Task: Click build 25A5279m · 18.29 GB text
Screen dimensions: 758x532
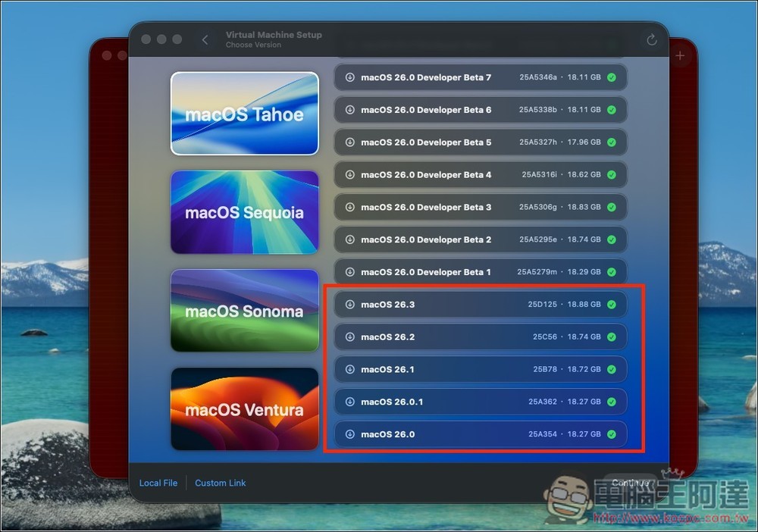Action: tap(559, 272)
